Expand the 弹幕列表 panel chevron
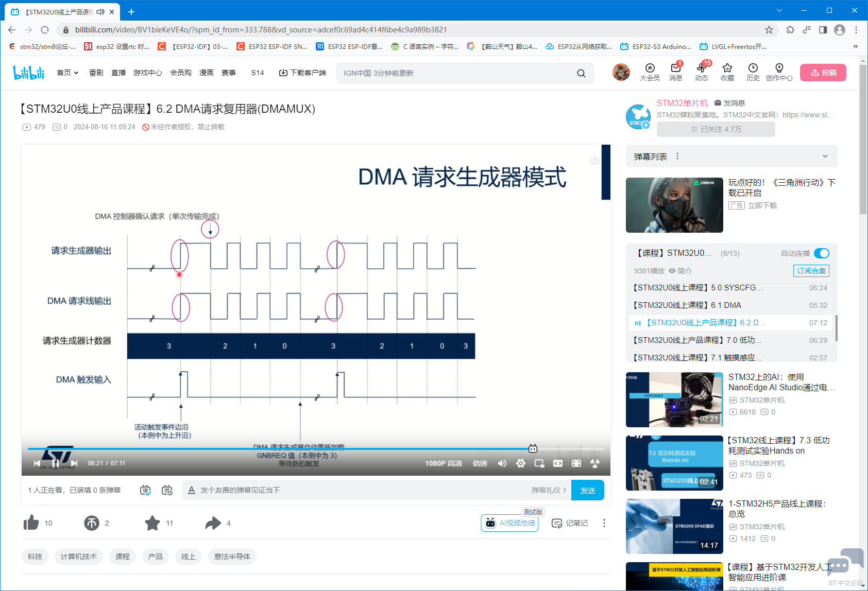The width and height of the screenshot is (868, 591). (x=825, y=157)
